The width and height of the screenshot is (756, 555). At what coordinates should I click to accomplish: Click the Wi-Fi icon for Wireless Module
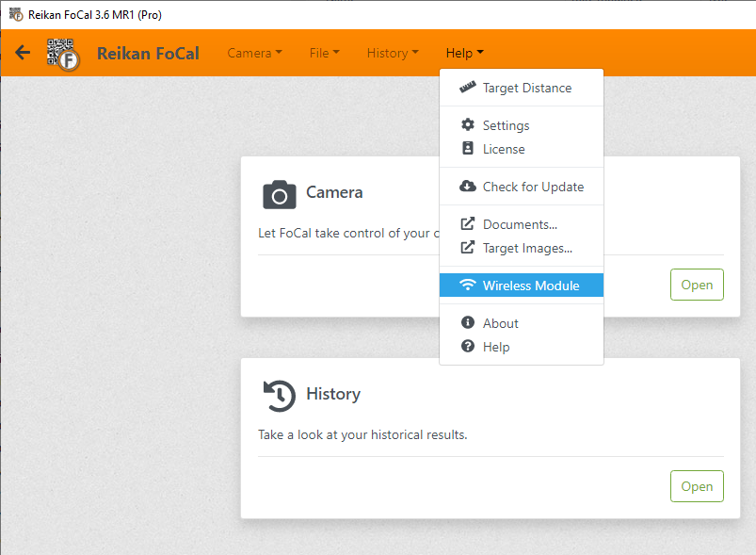[467, 286]
